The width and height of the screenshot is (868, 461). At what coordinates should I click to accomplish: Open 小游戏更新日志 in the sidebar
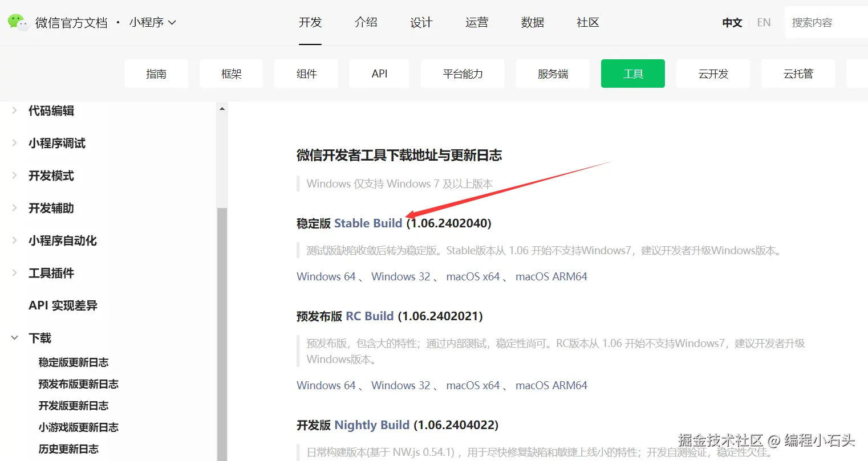tap(79, 427)
